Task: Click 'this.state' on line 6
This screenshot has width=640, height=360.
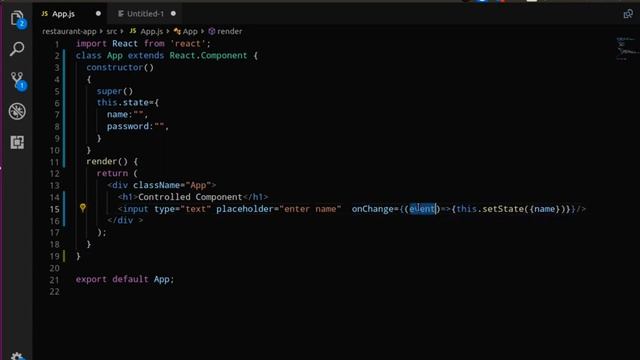Action: click(122, 103)
